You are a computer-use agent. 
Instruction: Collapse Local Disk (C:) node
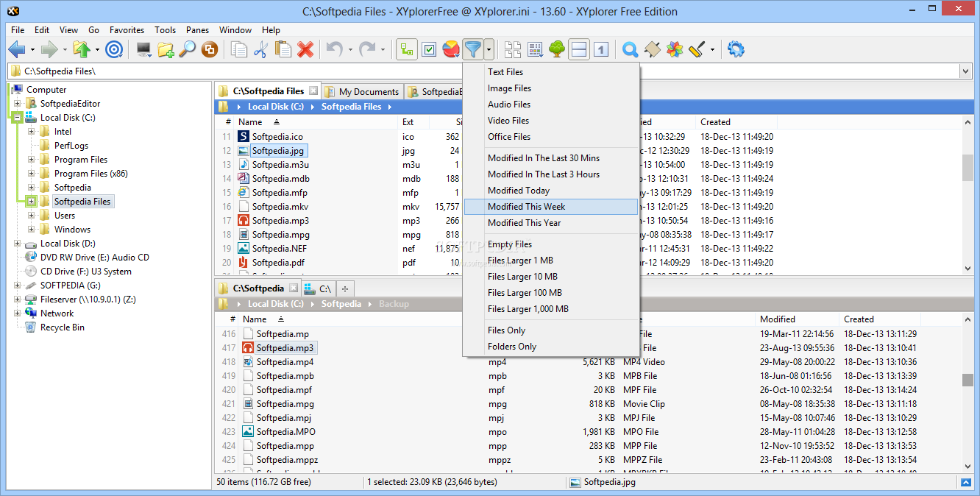click(17, 118)
